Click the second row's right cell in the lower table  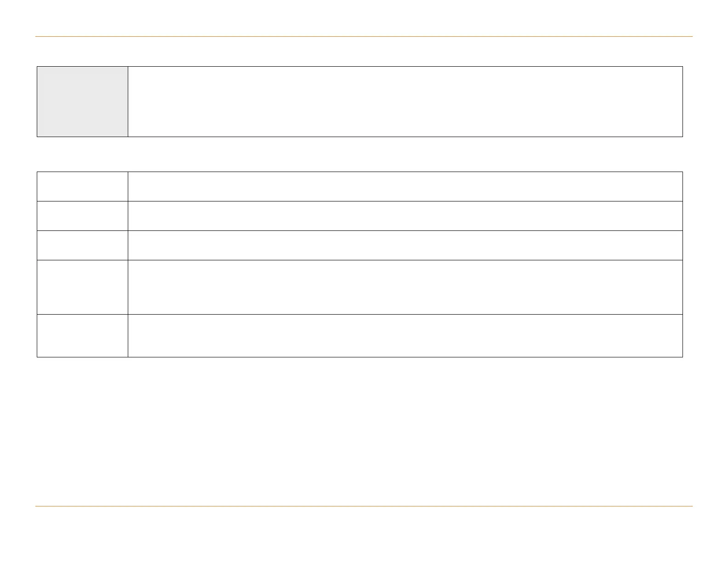pyautogui.click(x=405, y=216)
